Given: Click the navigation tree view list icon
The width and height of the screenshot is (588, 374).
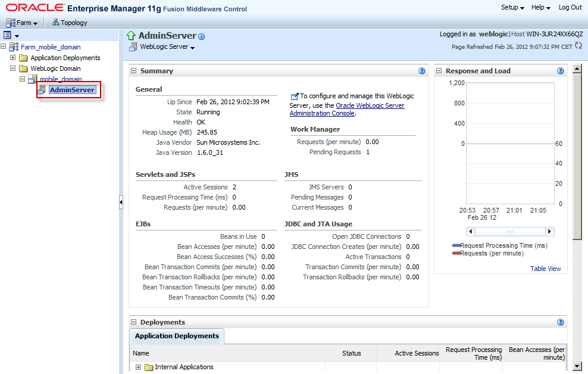Looking at the screenshot, I should pos(7,35).
